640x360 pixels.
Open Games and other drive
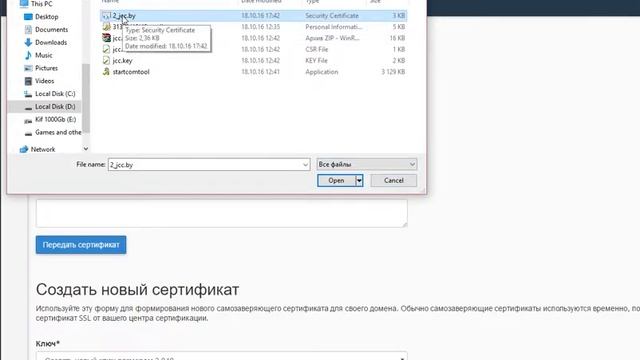pos(58,132)
